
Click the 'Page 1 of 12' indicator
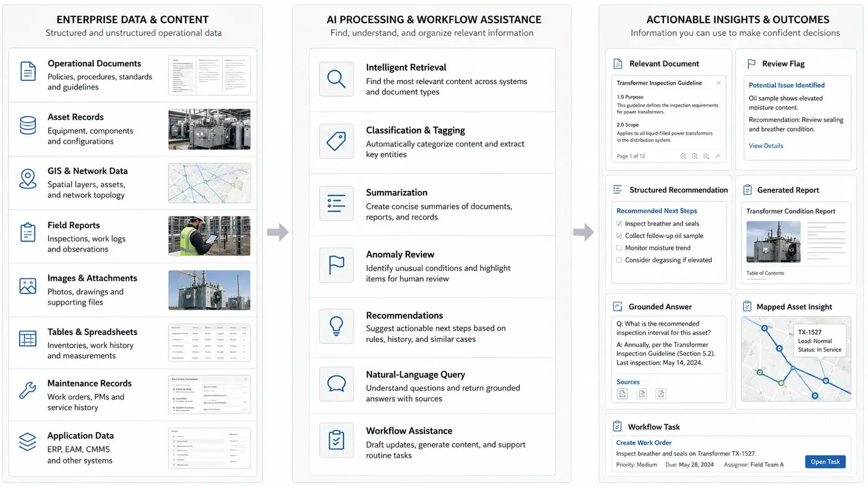point(631,156)
